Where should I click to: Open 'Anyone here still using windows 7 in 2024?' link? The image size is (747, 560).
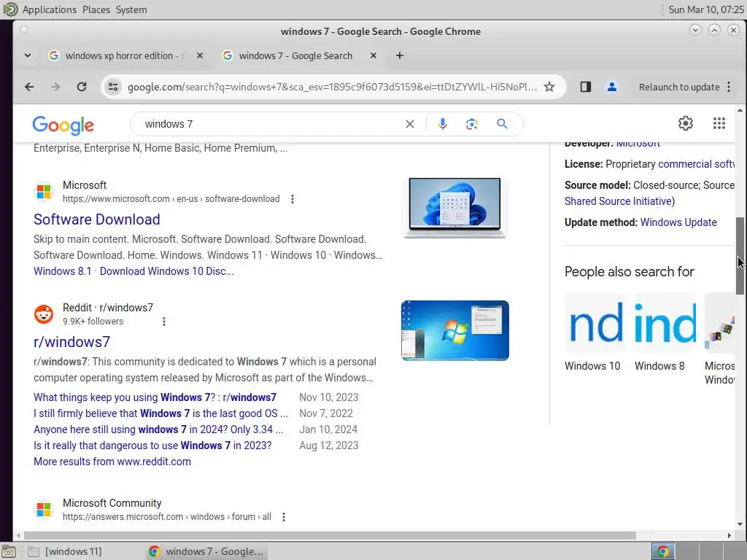pyautogui.click(x=158, y=429)
